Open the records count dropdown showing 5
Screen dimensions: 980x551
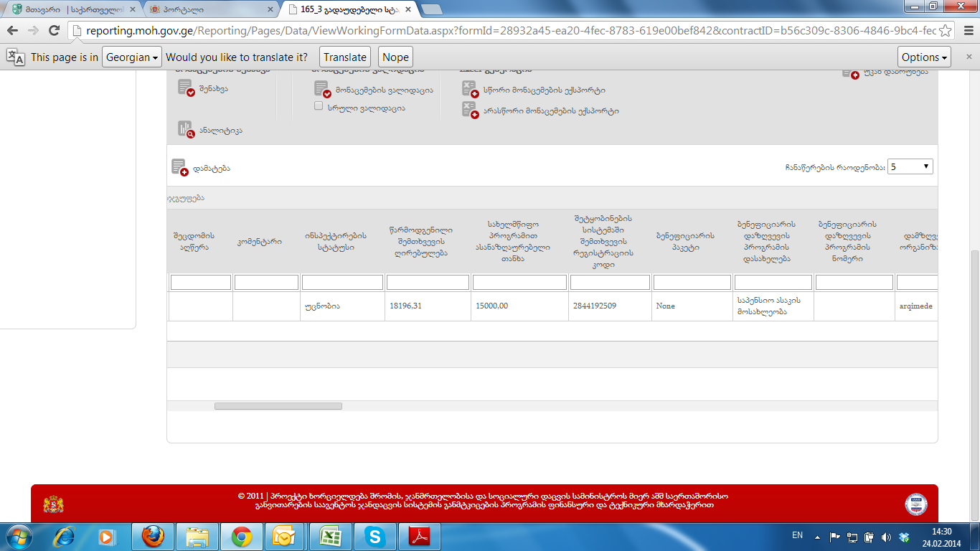tap(910, 166)
